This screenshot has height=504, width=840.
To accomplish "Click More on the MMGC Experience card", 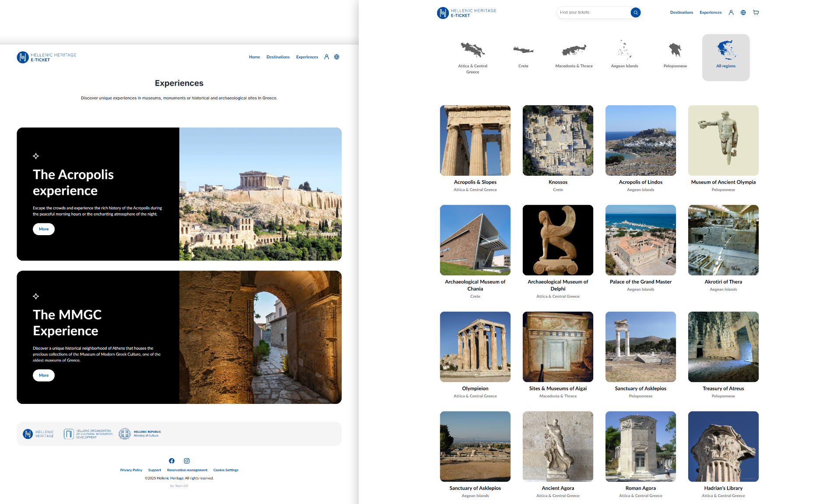I will [44, 375].
